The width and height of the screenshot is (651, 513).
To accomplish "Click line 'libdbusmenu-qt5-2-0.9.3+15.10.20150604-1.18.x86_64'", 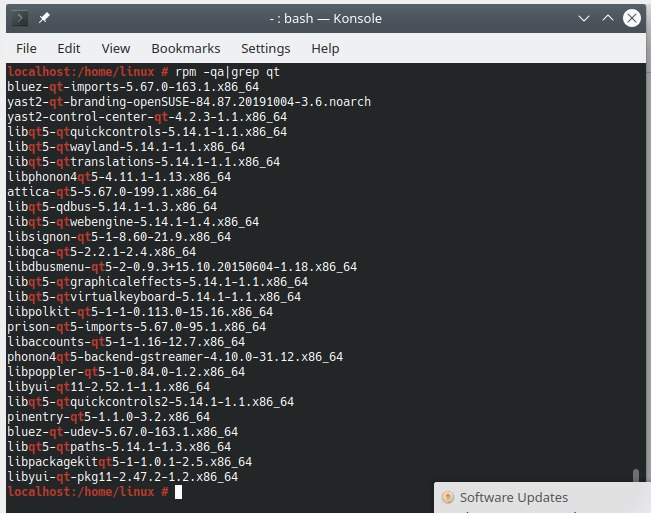I will point(182,266).
